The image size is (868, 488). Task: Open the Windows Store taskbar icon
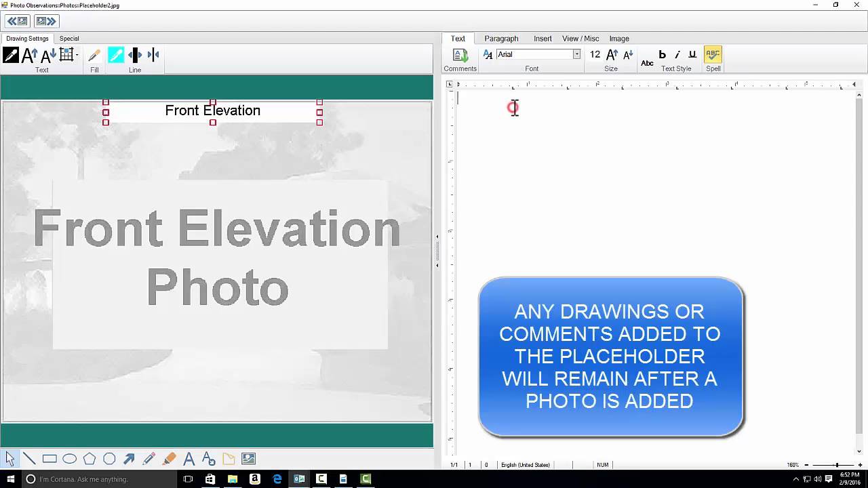click(210, 479)
